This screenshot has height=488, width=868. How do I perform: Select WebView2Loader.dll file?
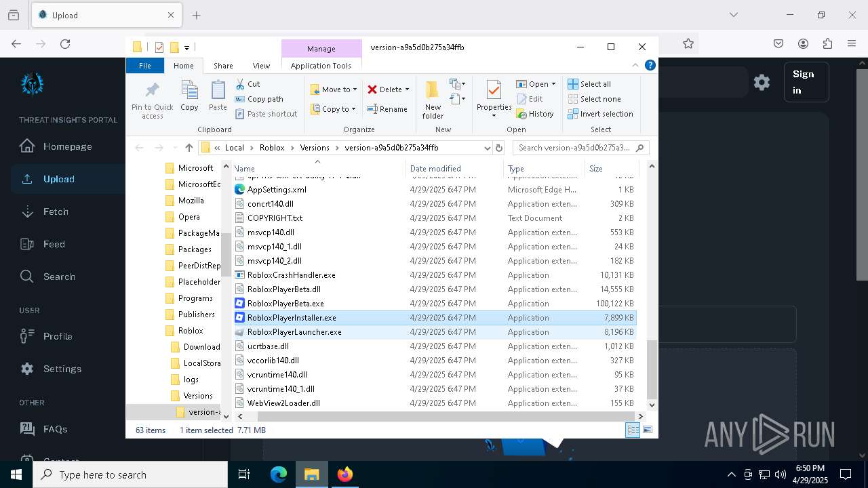coord(435,403)
